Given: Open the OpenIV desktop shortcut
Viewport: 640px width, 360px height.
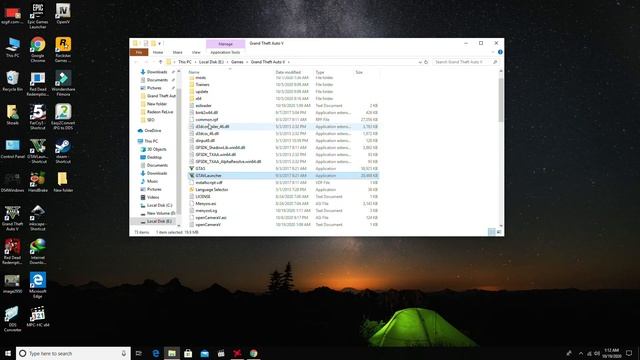Looking at the screenshot, I should 63,13.
